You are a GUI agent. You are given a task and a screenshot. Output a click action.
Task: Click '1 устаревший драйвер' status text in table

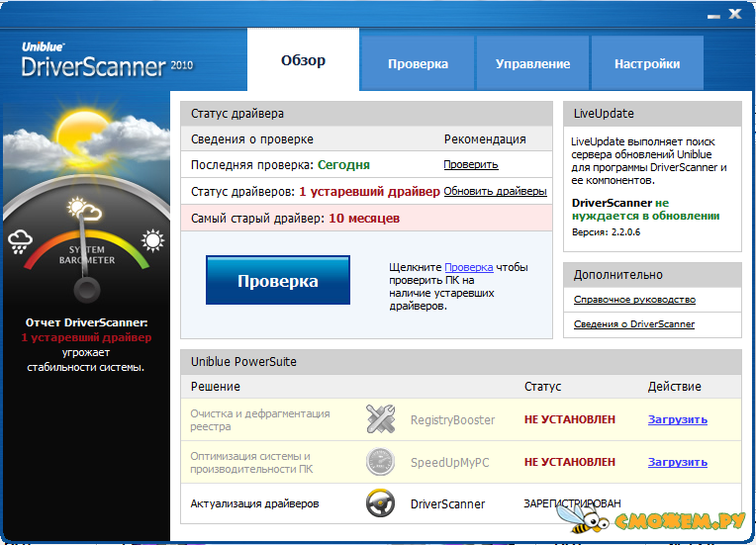coord(369,191)
